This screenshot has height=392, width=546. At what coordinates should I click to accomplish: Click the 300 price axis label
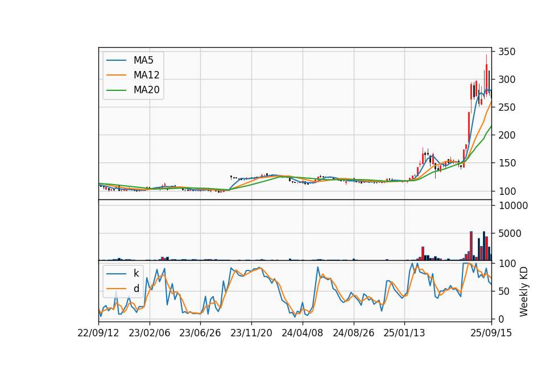click(x=507, y=80)
